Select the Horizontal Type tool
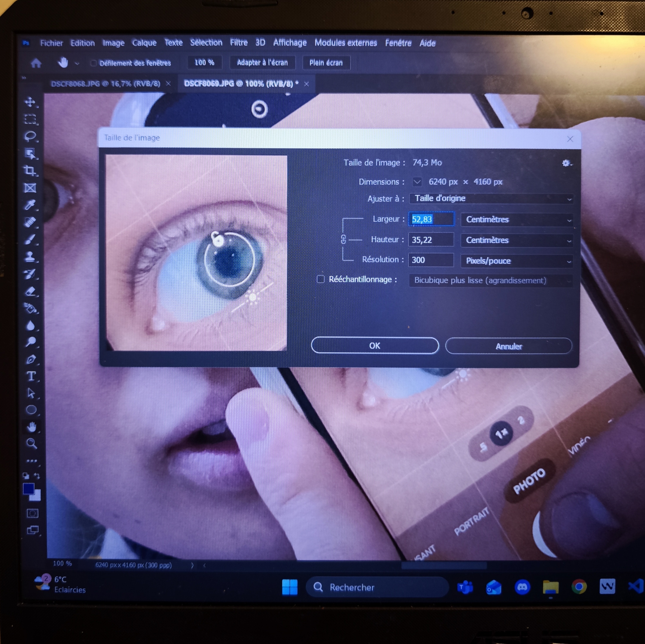This screenshot has width=645, height=644. [x=31, y=376]
